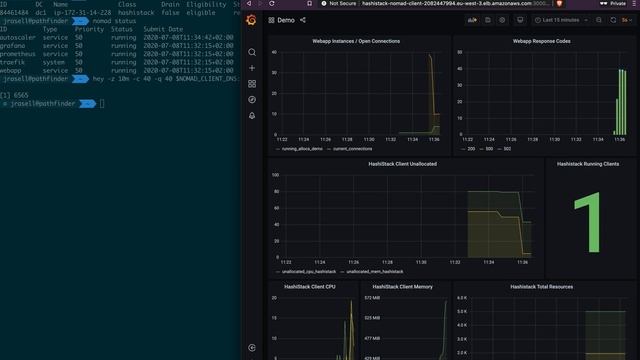This screenshot has height=360, width=640.
Task: Open Hashistack Running Clients panel menu
Action: pos(588,164)
